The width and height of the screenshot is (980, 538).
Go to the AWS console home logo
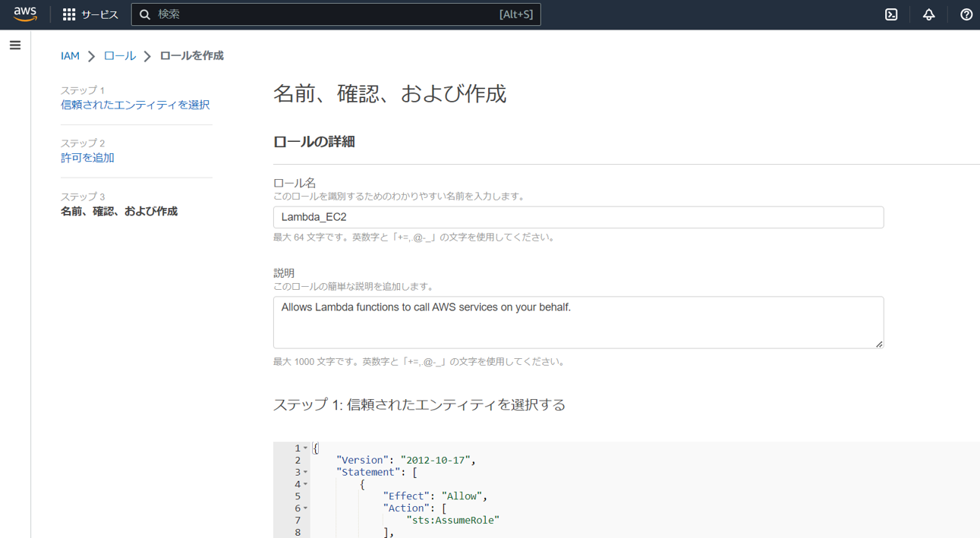click(25, 14)
